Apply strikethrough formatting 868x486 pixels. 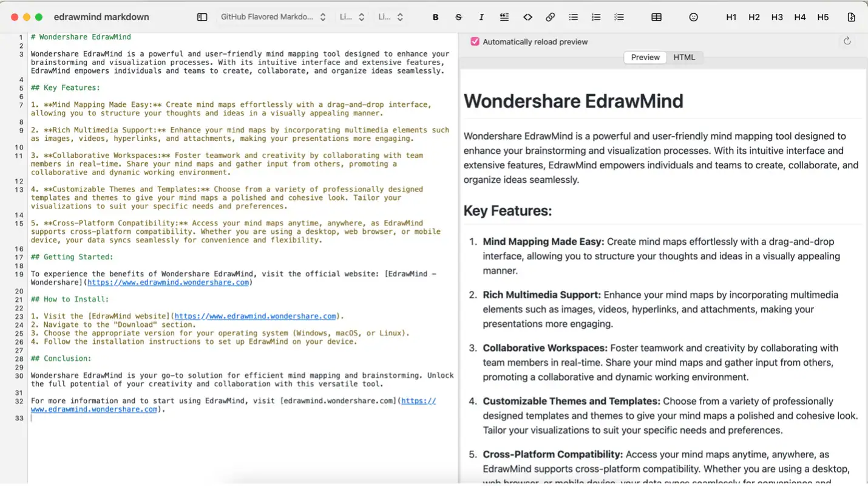[458, 17]
